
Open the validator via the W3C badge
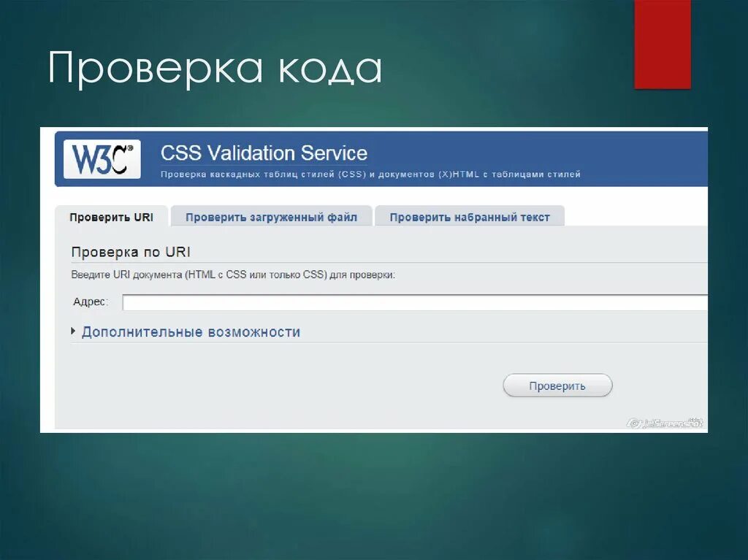(x=103, y=157)
